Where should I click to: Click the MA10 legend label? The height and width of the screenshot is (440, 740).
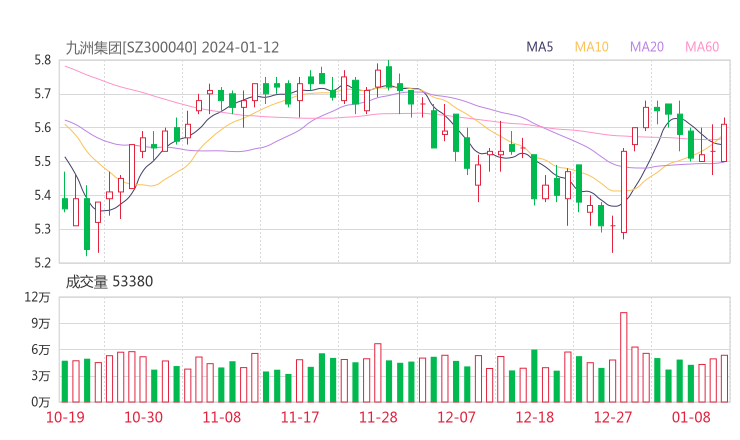pos(591,47)
